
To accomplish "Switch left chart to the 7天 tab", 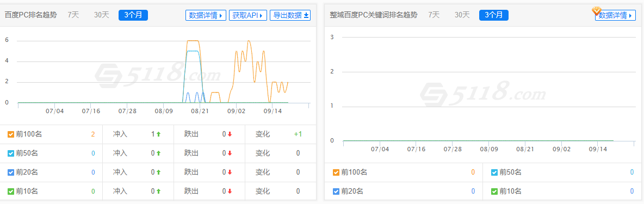I will coord(73,15).
